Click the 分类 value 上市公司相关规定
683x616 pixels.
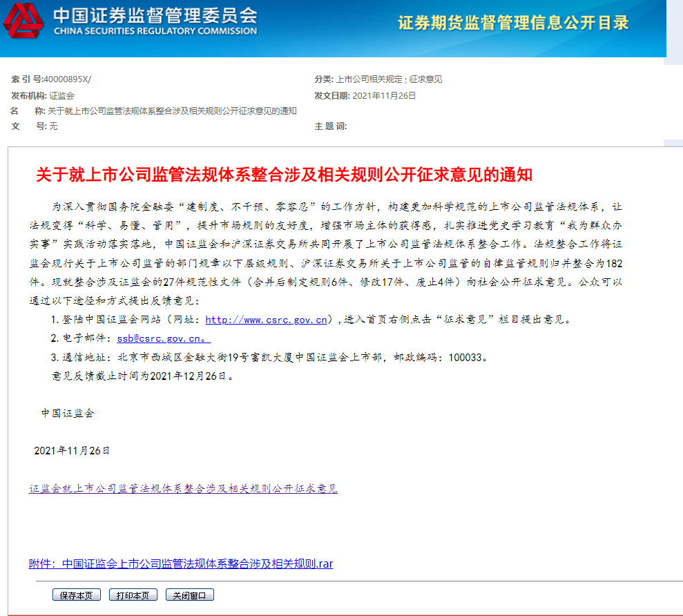point(368,79)
